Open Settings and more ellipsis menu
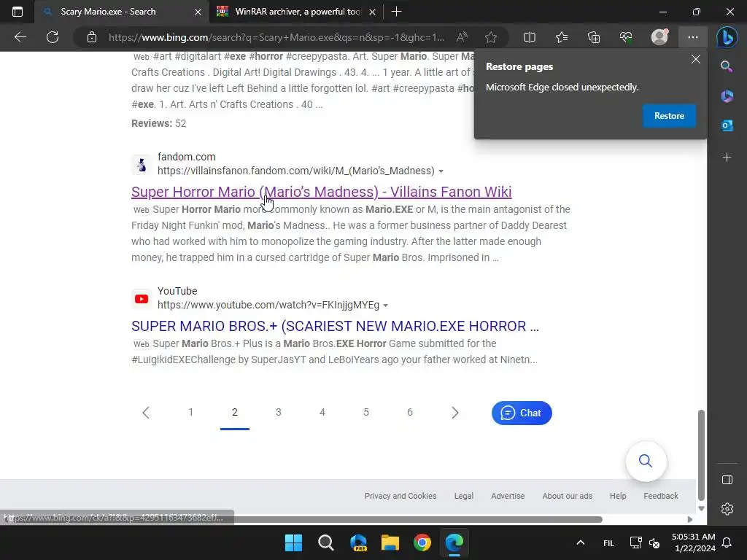 (x=693, y=37)
